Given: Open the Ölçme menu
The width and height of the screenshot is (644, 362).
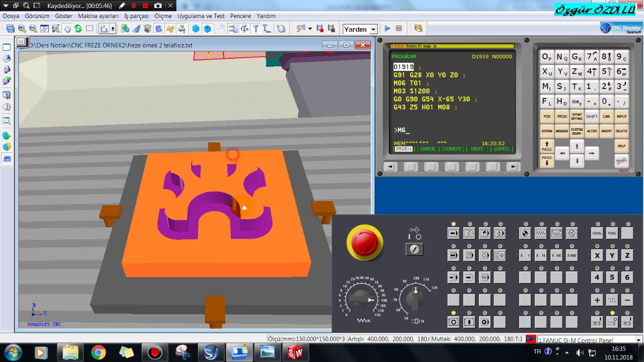Looking at the screenshot, I should 163,16.
